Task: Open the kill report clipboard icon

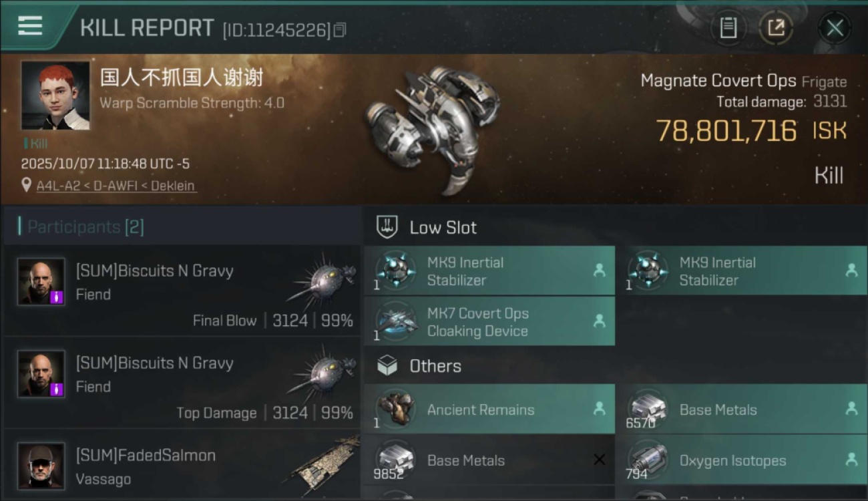Action: pyautogui.click(x=728, y=28)
